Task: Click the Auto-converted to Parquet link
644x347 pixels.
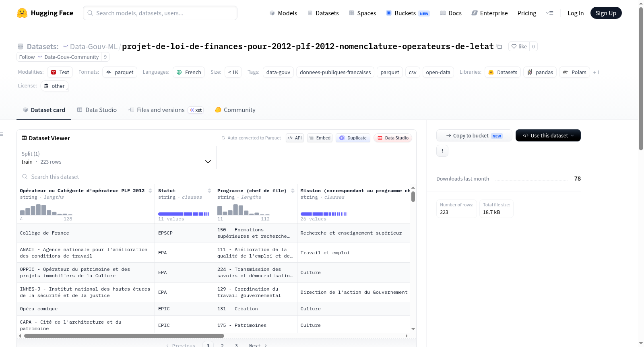Action: coord(254,138)
